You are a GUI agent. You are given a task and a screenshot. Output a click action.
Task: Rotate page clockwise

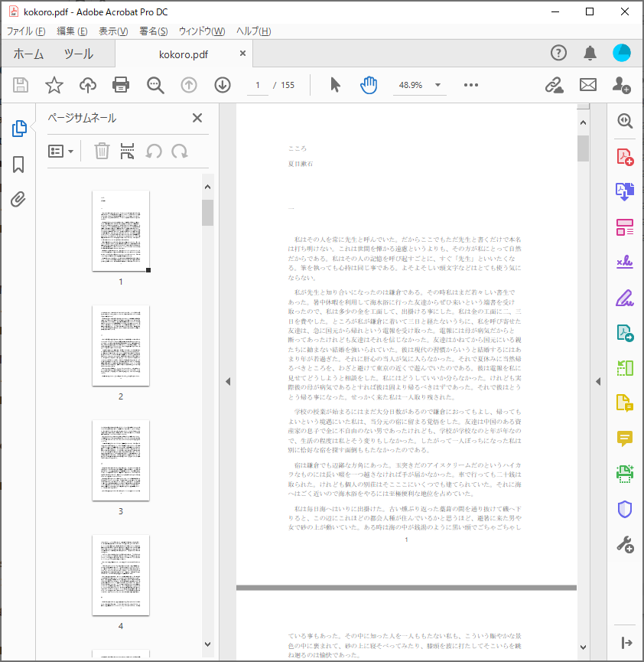point(180,151)
